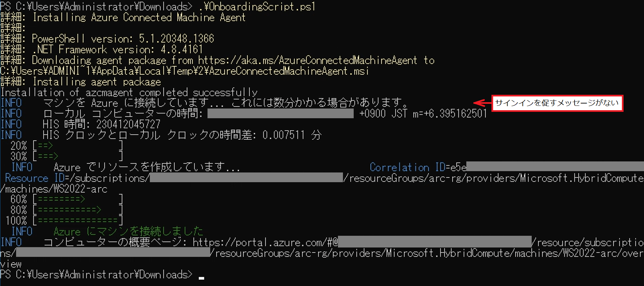644x286 pixels.
Task: Click the green 'Azure にマシンを接続しました' message
Action: click(128, 231)
